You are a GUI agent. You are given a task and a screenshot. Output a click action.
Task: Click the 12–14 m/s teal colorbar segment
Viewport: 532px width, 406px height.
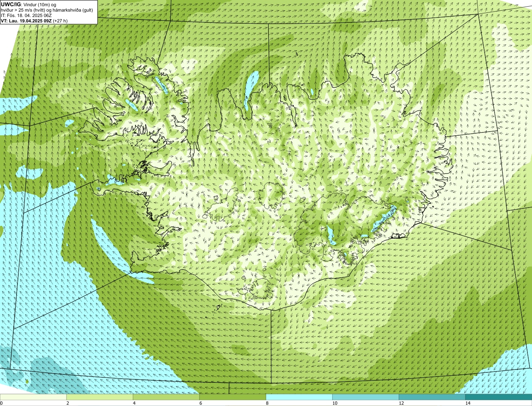pyautogui.click(x=432, y=397)
